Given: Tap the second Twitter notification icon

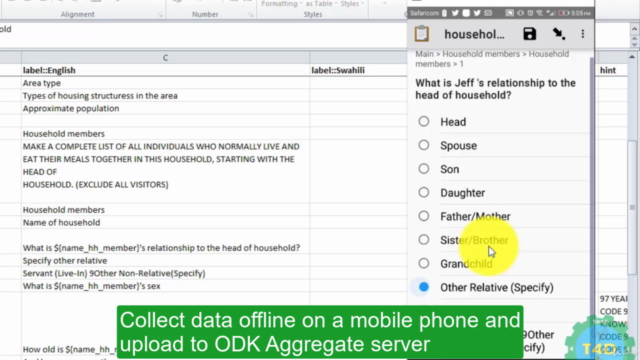Looking at the screenshot, I should coord(477,13).
